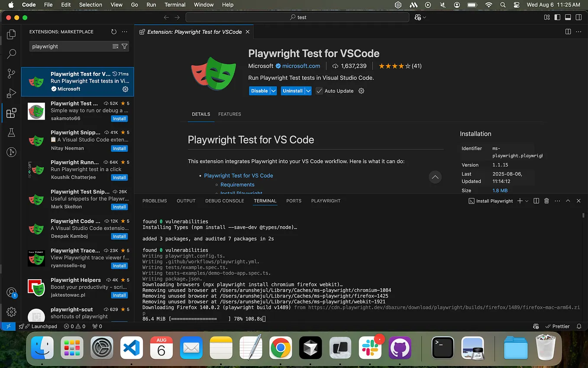Click Prettier in the status bar

(x=557, y=326)
